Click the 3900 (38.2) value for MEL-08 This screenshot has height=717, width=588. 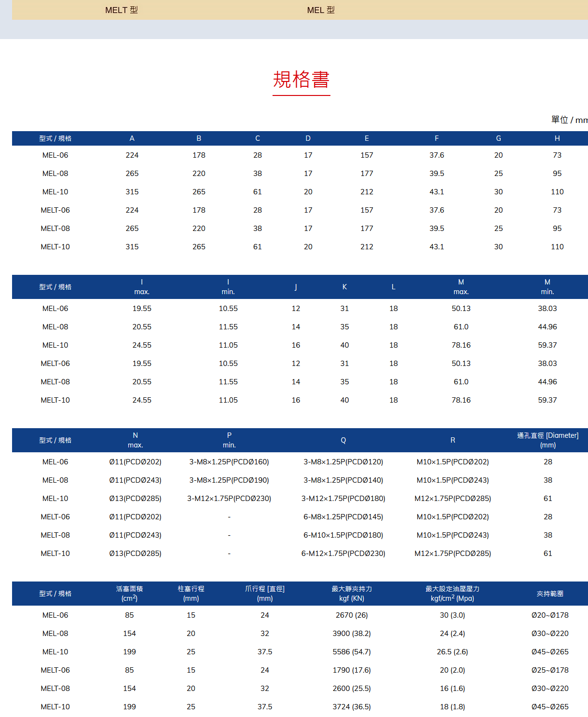coord(351,633)
